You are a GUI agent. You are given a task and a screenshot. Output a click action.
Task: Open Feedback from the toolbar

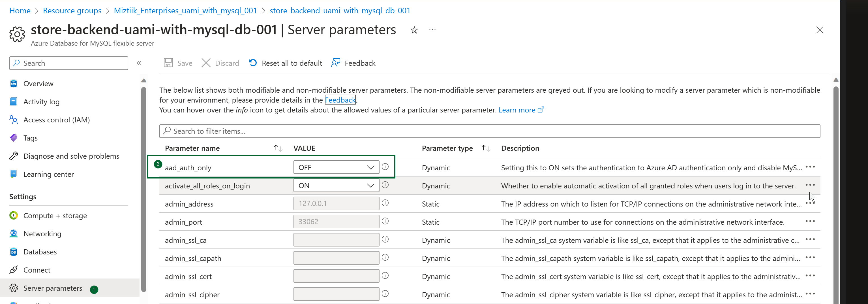click(353, 63)
